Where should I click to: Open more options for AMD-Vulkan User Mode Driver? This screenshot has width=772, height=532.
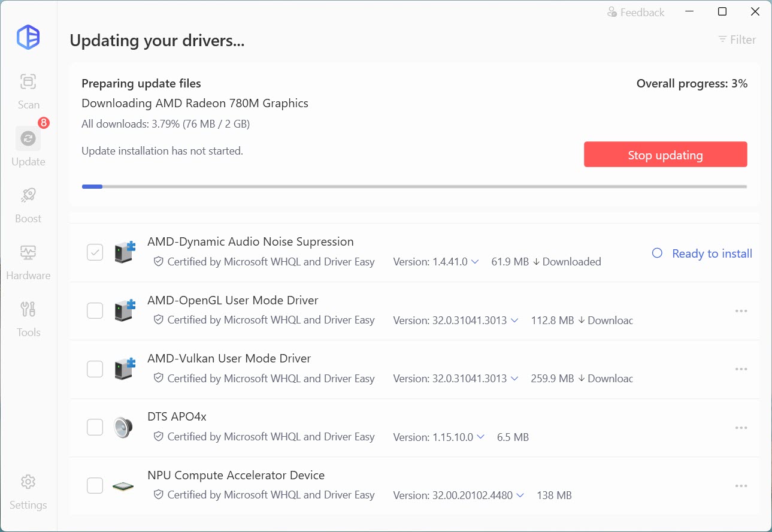click(x=741, y=369)
